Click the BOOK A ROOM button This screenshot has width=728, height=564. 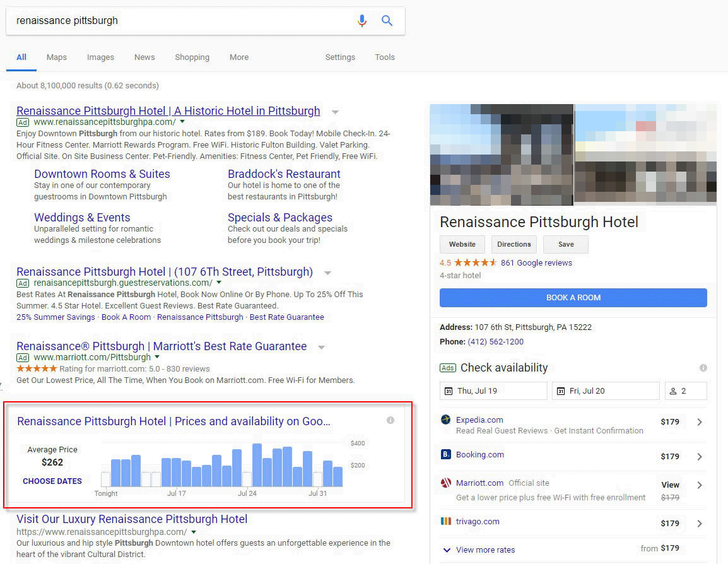click(x=572, y=297)
